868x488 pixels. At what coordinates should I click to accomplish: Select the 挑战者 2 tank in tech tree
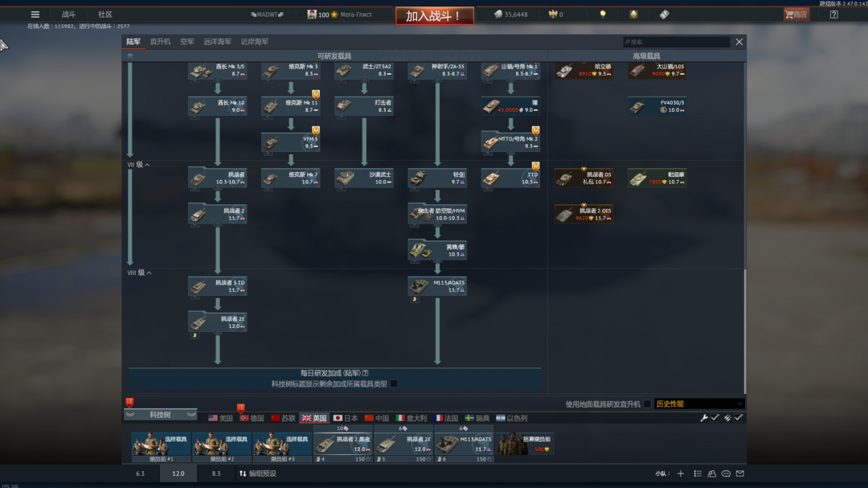pos(218,215)
